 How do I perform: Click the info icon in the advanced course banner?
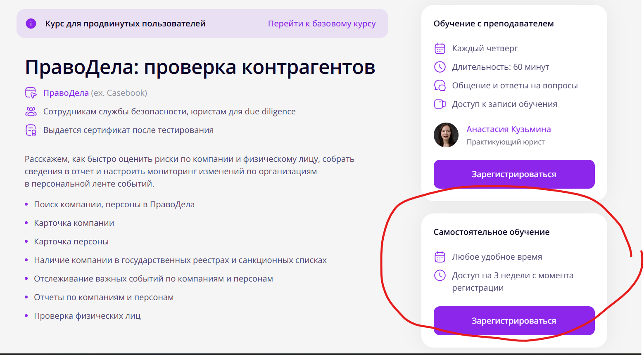pyautogui.click(x=31, y=24)
